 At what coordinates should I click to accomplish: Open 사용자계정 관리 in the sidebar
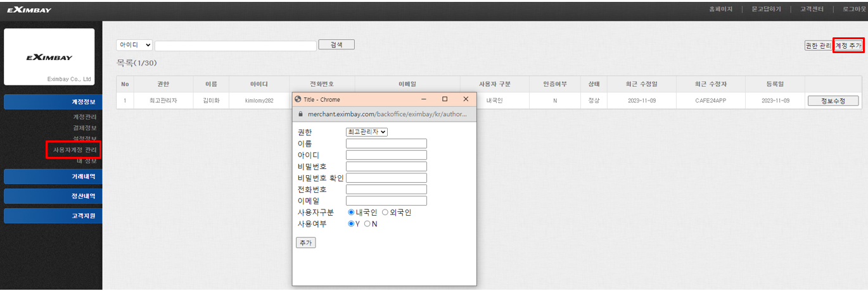click(75, 150)
